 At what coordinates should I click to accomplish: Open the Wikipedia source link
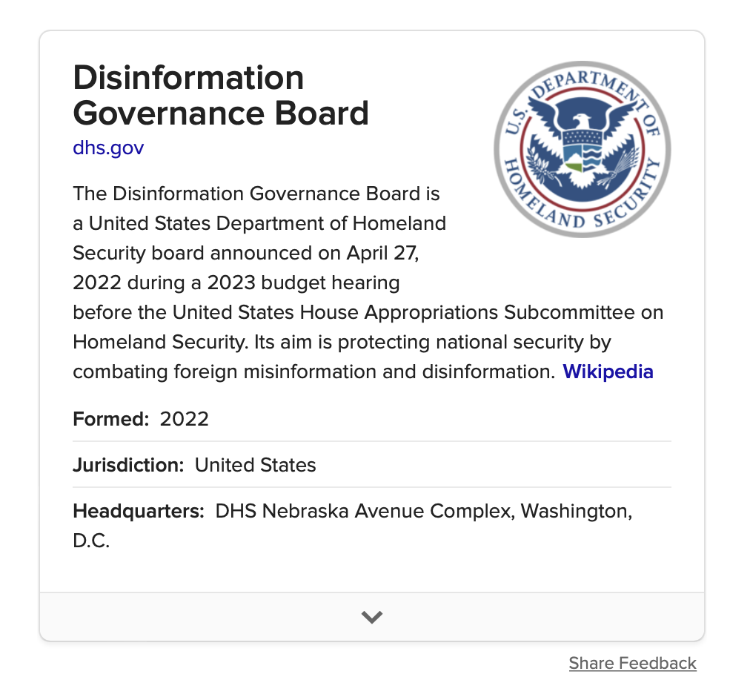pyautogui.click(x=608, y=372)
